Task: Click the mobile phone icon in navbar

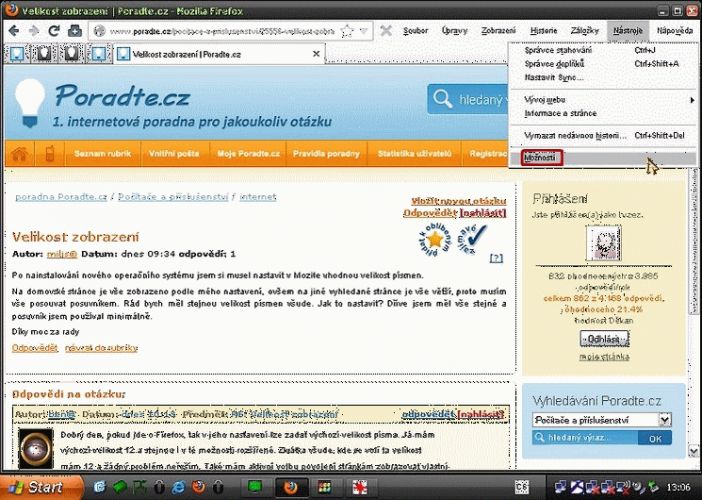Action: coord(50,154)
